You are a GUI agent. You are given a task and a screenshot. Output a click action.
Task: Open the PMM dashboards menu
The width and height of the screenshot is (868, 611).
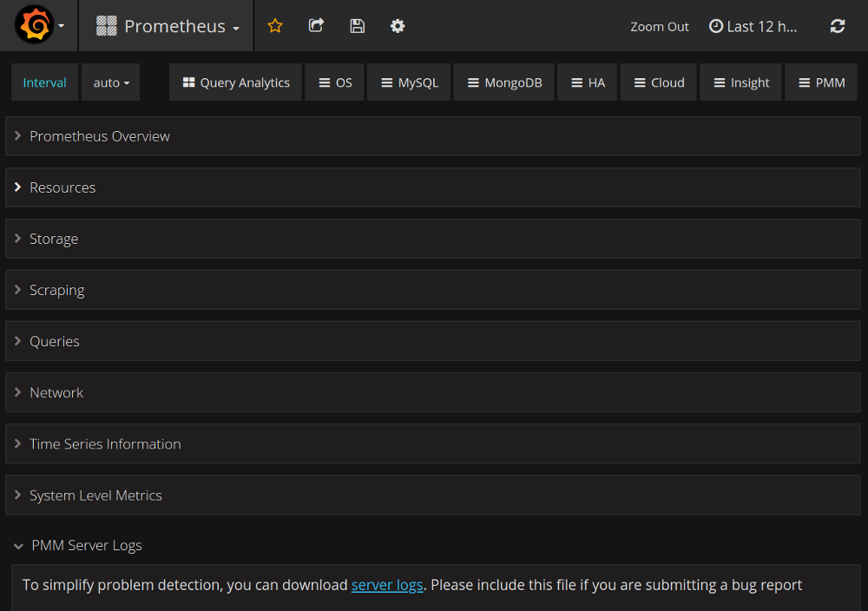click(821, 82)
